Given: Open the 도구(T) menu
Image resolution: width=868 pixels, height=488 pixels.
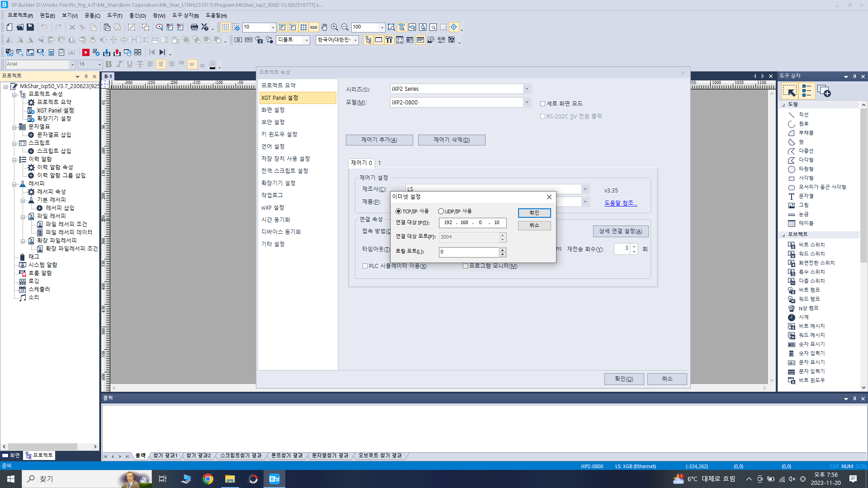Looking at the screenshot, I should click(114, 15).
